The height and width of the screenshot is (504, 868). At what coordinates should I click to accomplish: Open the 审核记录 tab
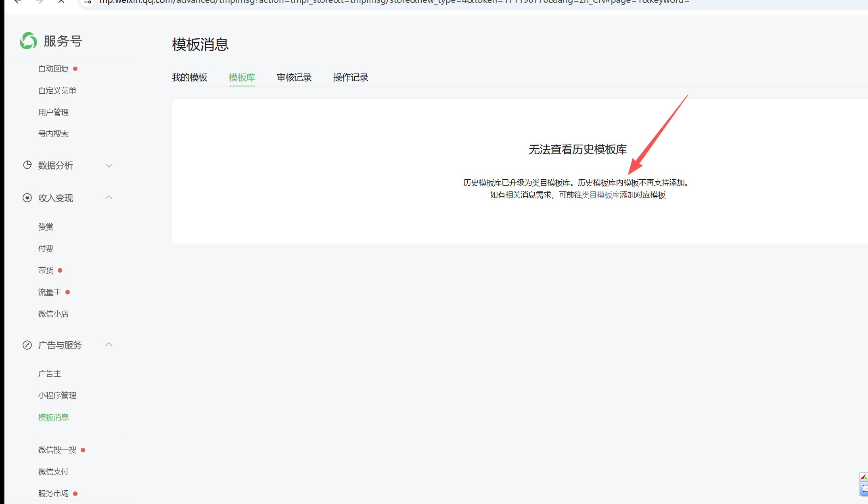click(x=294, y=78)
